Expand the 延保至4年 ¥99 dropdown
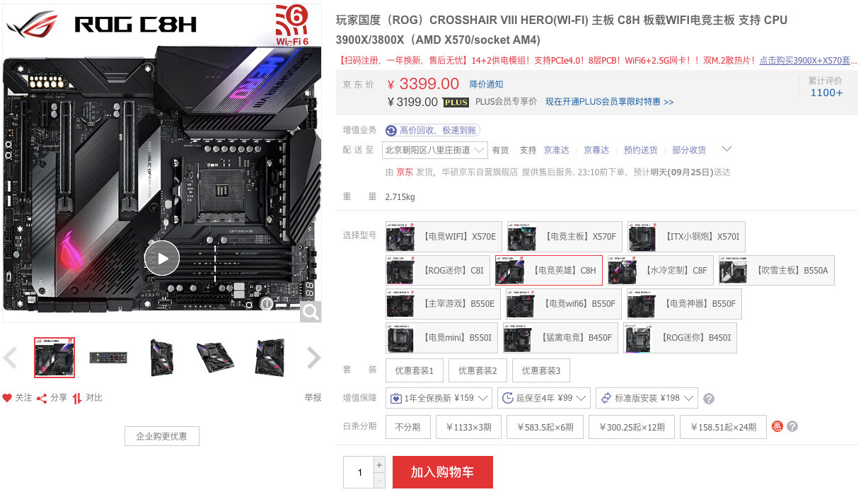The width and height of the screenshot is (868, 504). pos(544,398)
